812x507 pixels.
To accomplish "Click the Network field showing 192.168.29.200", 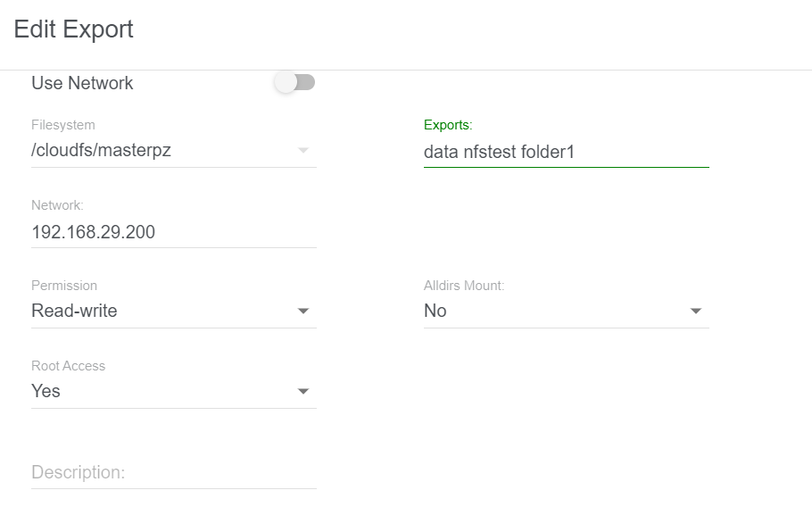I will point(173,231).
